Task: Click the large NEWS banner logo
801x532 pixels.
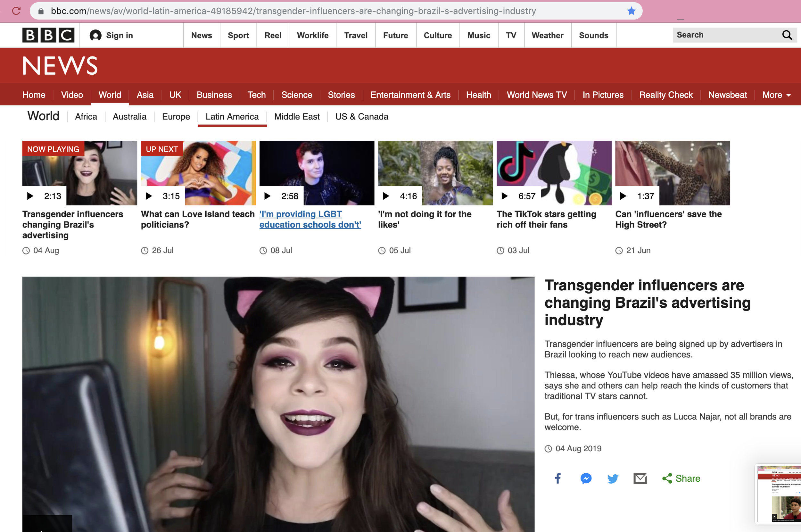Action: (60, 66)
